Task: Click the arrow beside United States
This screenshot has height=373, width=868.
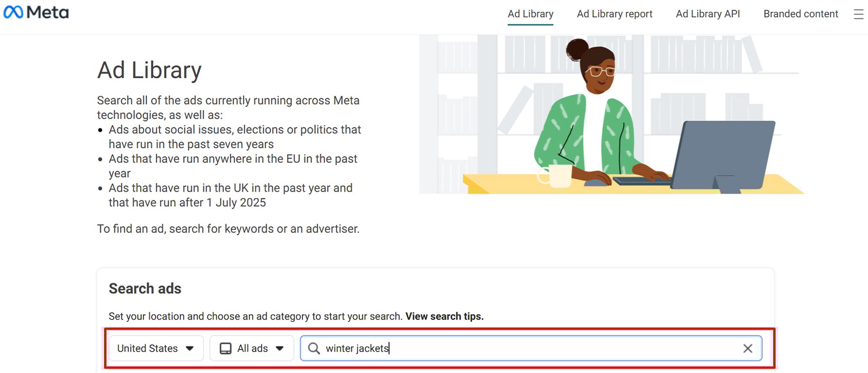Action: (x=190, y=348)
